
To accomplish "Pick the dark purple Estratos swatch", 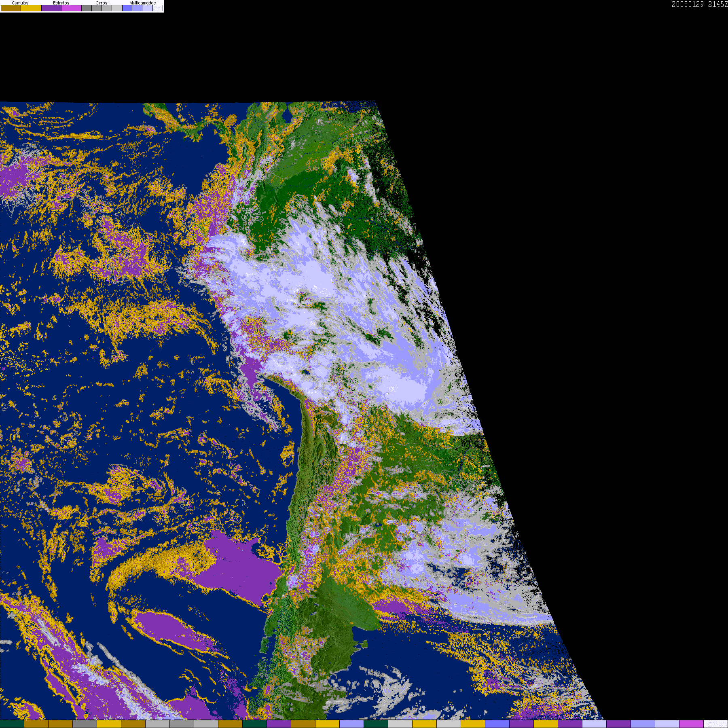I will [51, 8].
